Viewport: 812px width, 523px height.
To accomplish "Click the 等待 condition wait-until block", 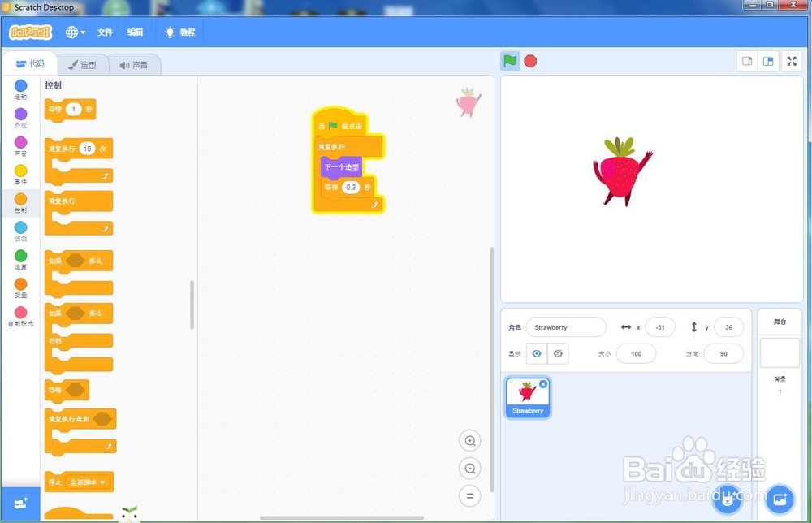I will click(67, 390).
